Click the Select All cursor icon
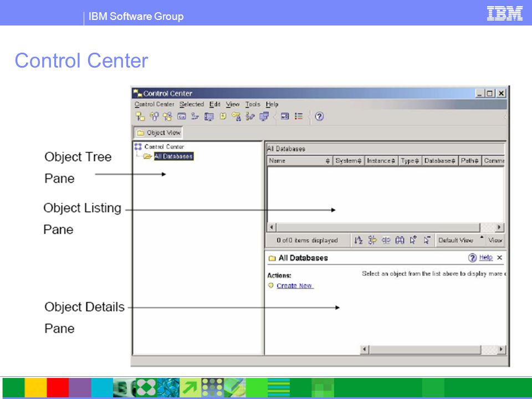The height and width of the screenshot is (399, 532). 413,240
